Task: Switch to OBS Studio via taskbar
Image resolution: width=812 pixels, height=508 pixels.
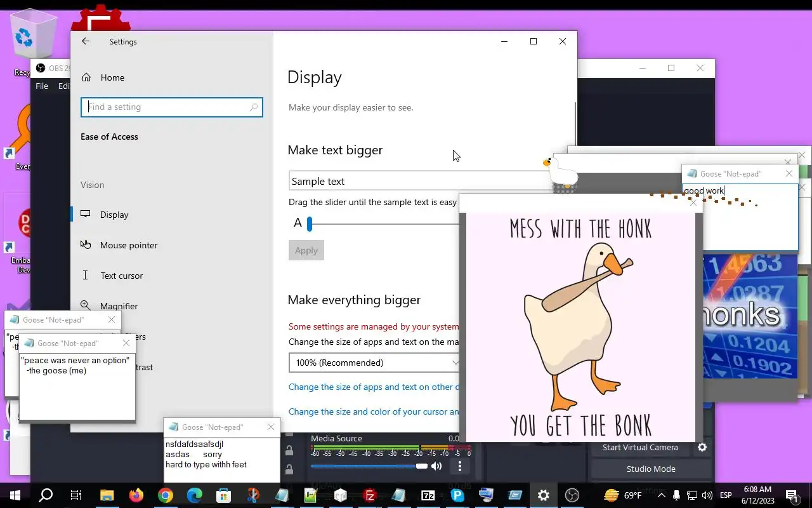Action: point(572,495)
